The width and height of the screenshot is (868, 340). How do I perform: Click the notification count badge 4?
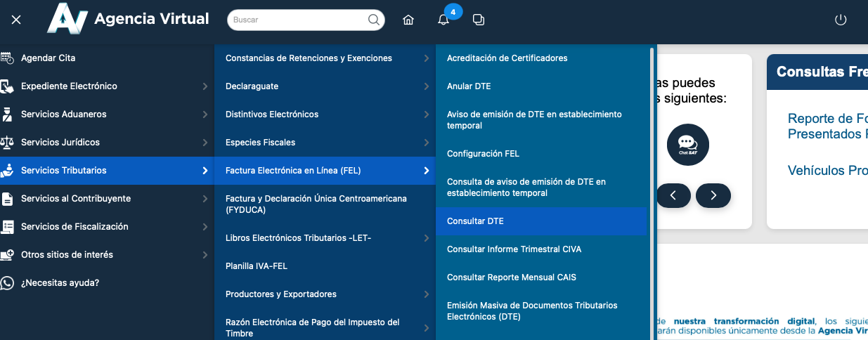point(453,11)
